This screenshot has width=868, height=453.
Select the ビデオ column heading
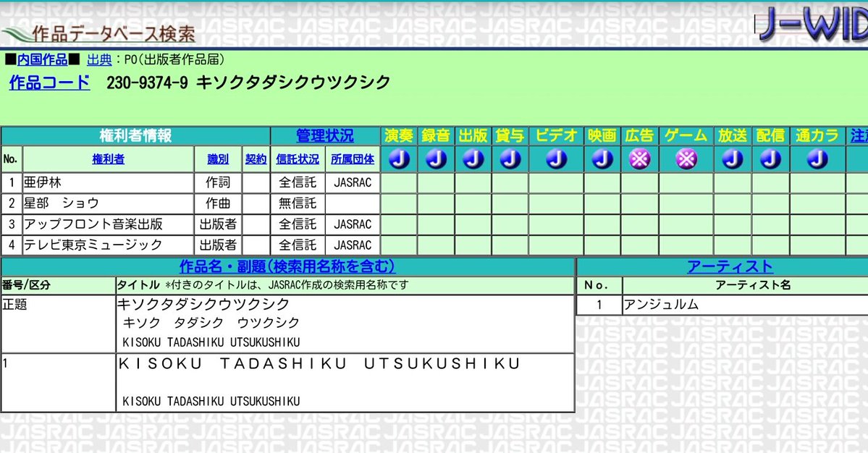(x=556, y=135)
